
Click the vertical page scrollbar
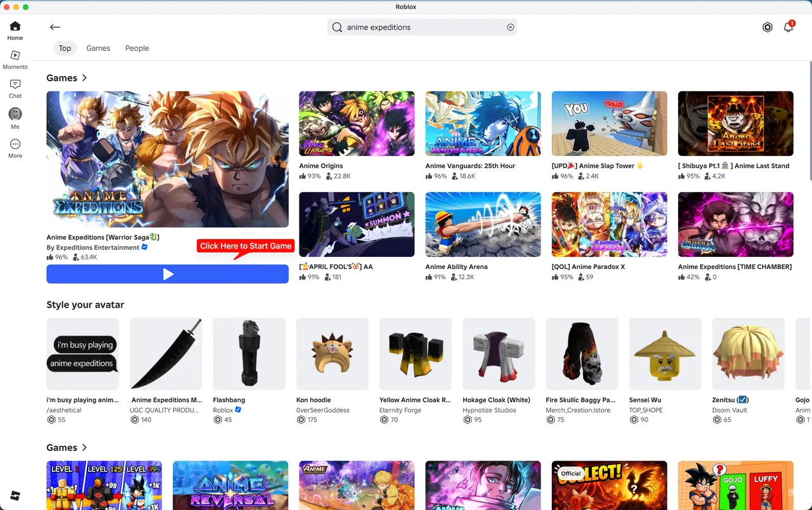tap(809, 121)
